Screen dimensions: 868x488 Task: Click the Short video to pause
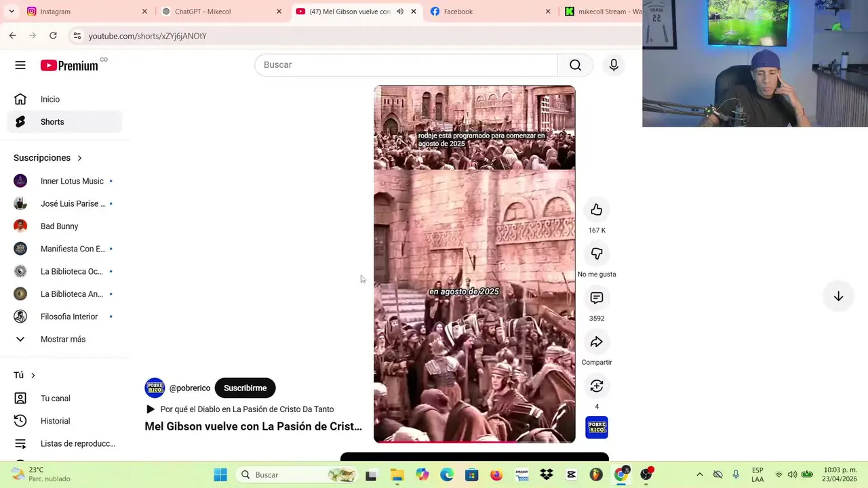click(x=474, y=264)
